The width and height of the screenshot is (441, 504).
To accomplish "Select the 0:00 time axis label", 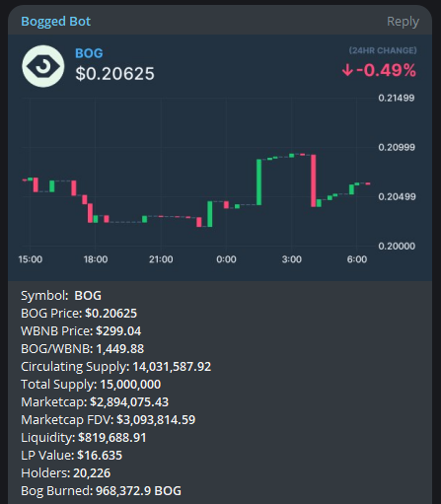I will [x=226, y=259].
